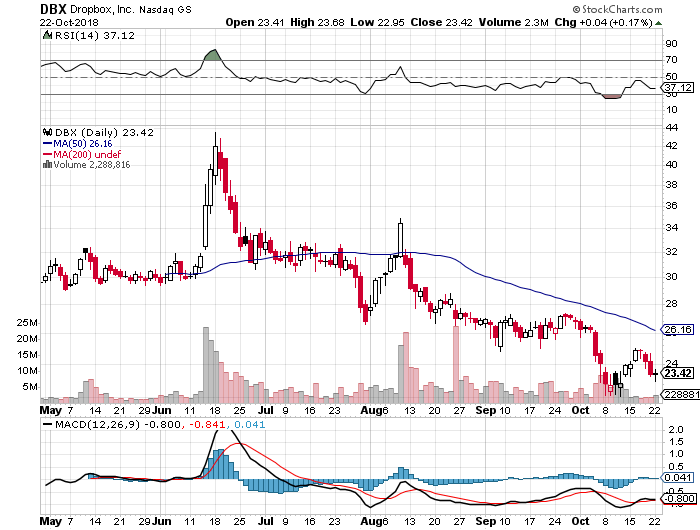700x530 pixels.
Task: Click the volume bars icon in the legend
Action: (46, 163)
